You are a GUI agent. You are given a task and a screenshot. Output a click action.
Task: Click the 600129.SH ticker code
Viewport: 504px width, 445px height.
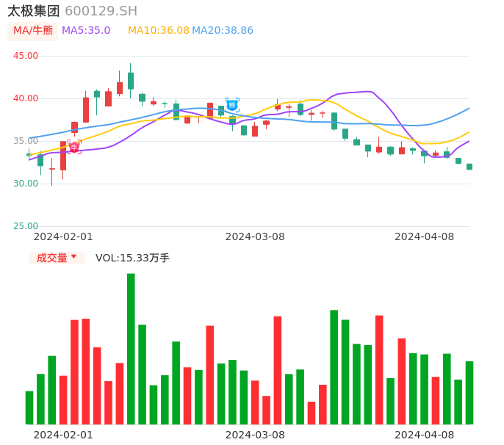[101, 11]
